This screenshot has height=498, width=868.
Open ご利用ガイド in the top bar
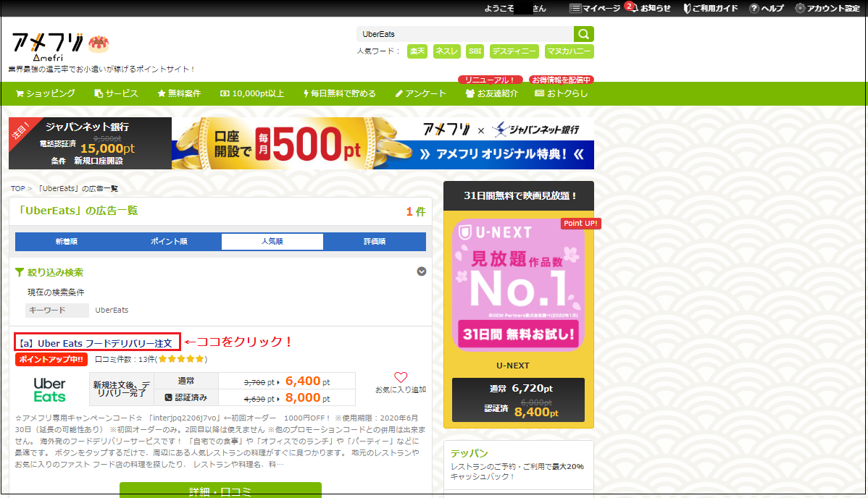click(711, 8)
